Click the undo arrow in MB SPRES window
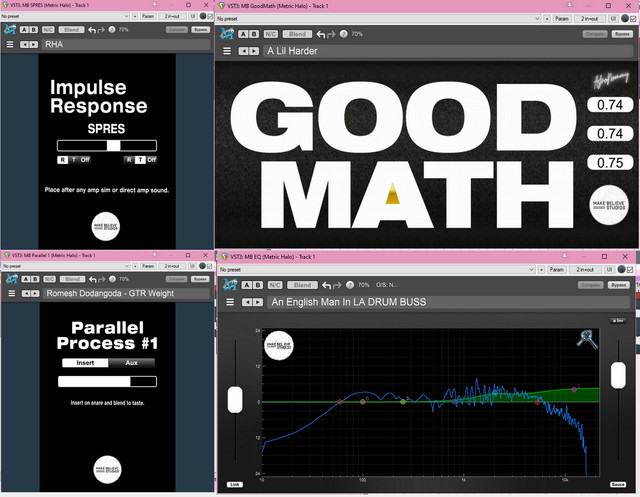The width and height of the screenshot is (640, 497). click(92, 30)
